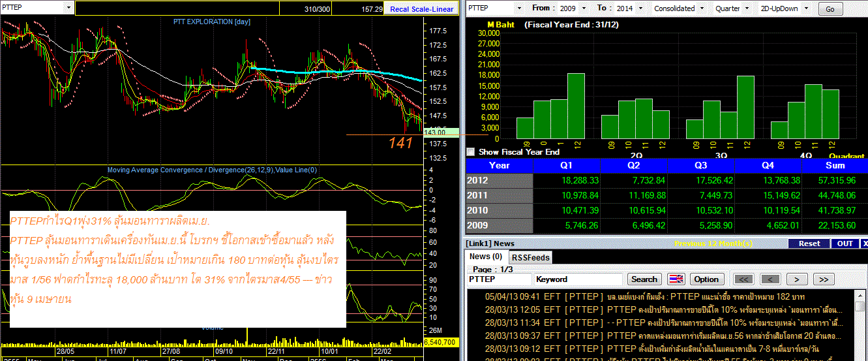Open news item dated 28/03/13 09:37
868x361 pixels.
661,336
